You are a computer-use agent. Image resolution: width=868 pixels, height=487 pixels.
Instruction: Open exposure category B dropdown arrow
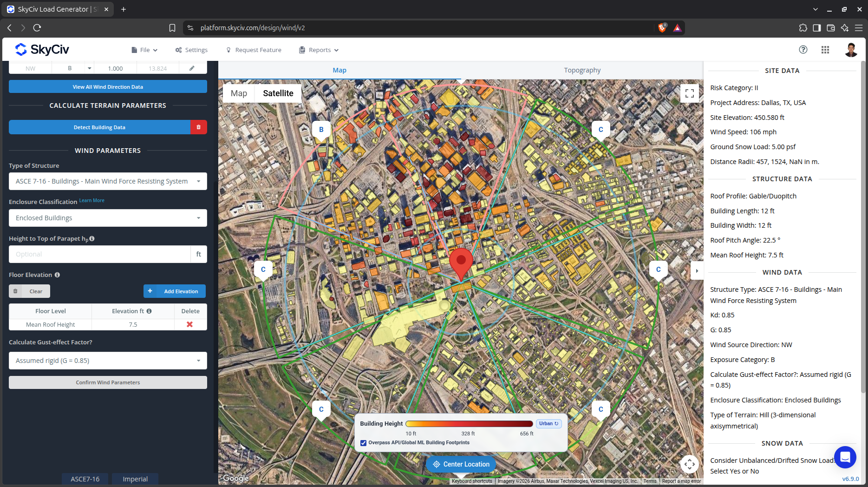pos(89,68)
